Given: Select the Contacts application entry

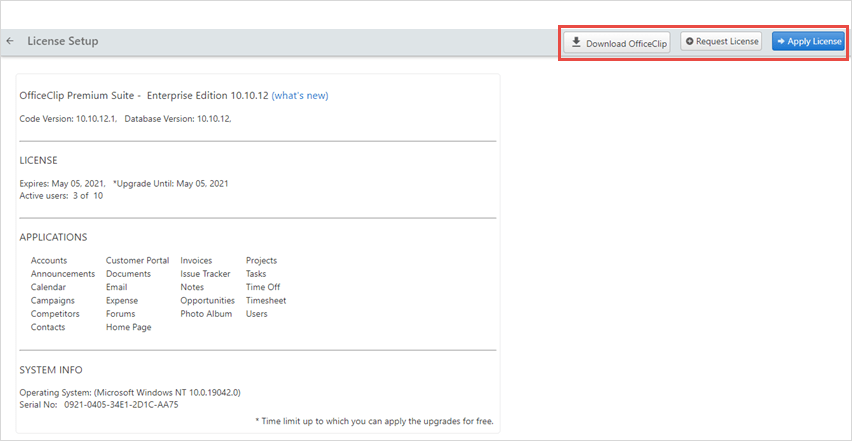Looking at the screenshot, I should click(x=48, y=327).
